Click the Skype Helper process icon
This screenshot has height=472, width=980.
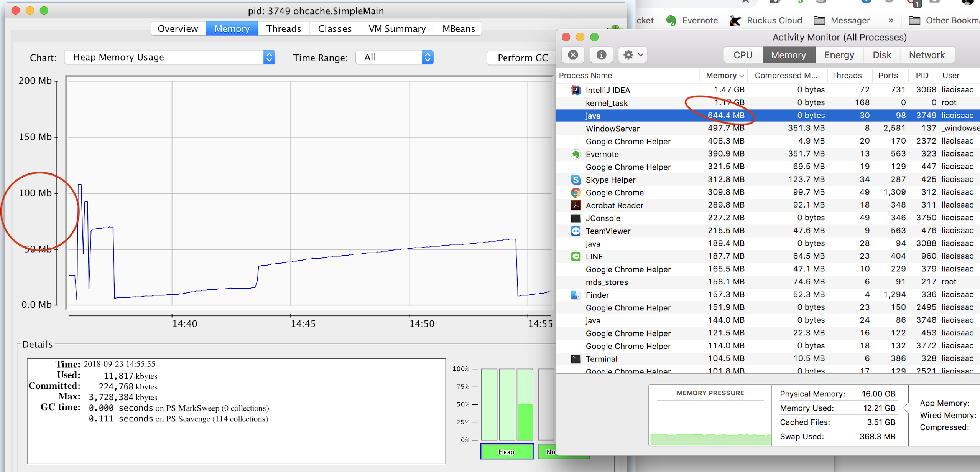pos(576,180)
